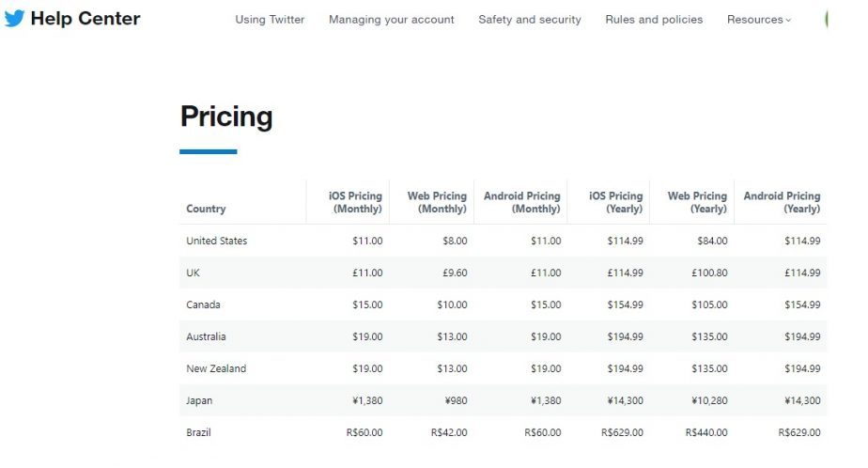Select Managing your account menu item
Viewport: 868px width, 468px height.
[x=391, y=20]
